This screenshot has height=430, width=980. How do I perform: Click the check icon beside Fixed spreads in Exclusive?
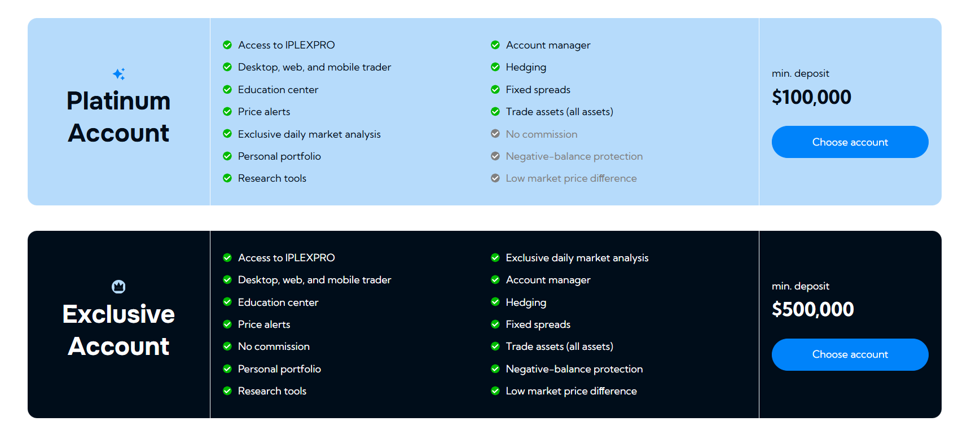pos(495,324)
